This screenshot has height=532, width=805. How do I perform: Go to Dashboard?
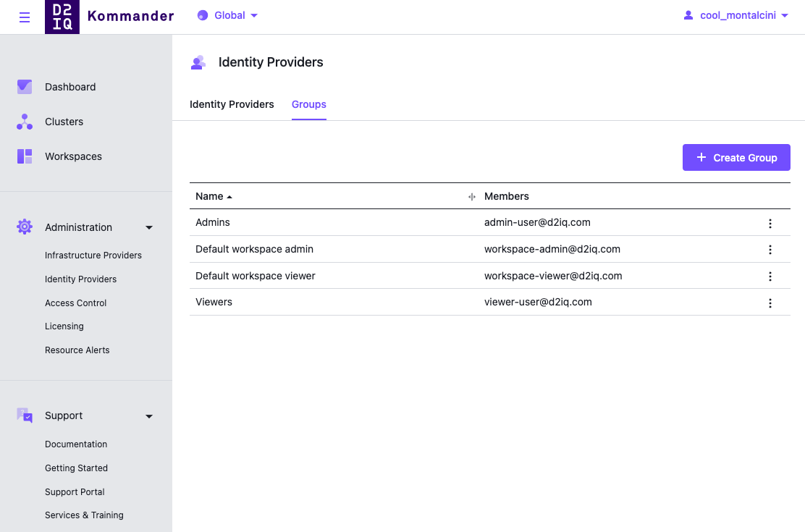pos(70,87)
